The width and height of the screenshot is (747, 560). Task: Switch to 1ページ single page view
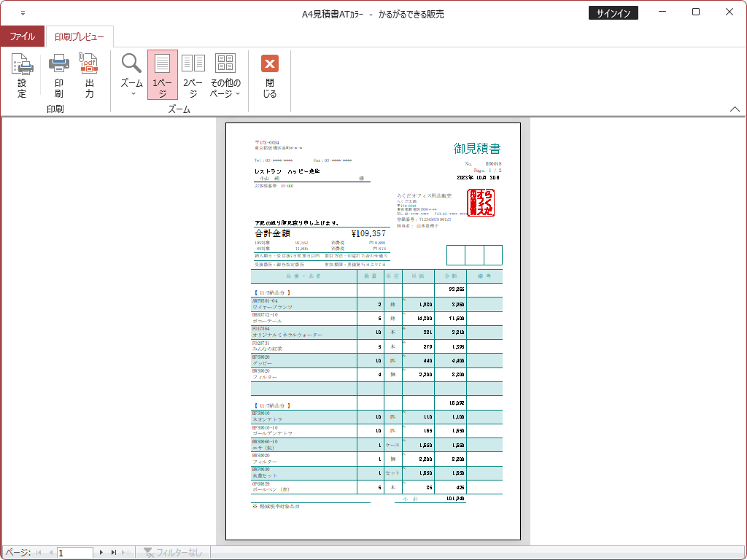[163, 73]
